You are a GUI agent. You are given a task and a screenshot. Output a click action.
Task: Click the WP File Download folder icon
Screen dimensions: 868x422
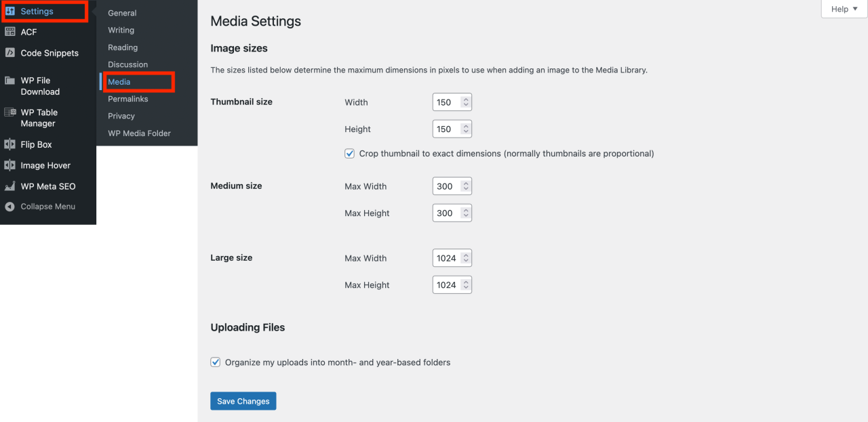pyautogui.click(x=10, y=81)
